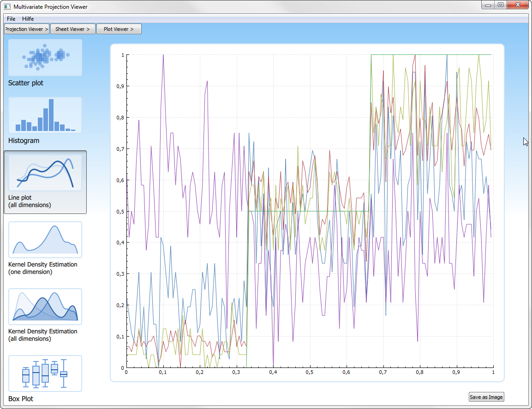Click the "Scatter plot" text label
Viewport: 532px width, 409px height.
point(26,83)
